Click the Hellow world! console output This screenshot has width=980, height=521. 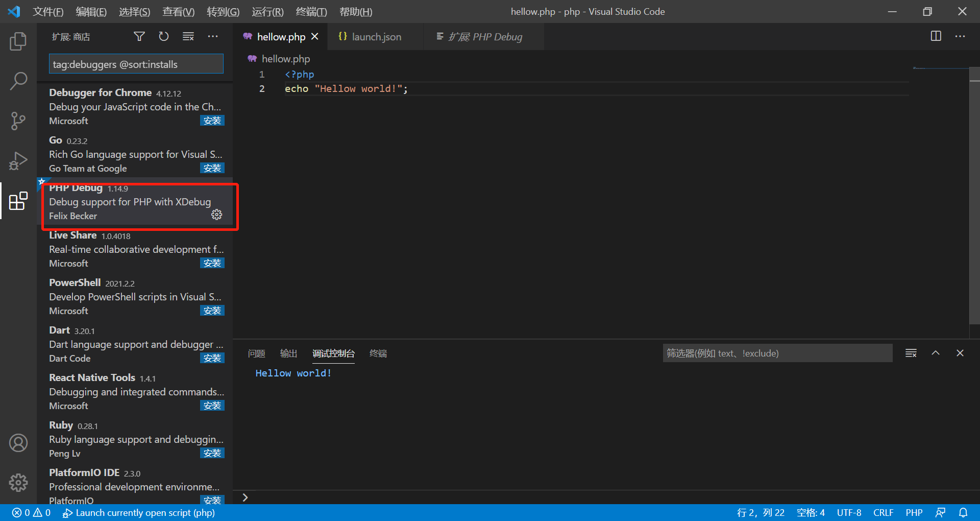click(293, 373)
